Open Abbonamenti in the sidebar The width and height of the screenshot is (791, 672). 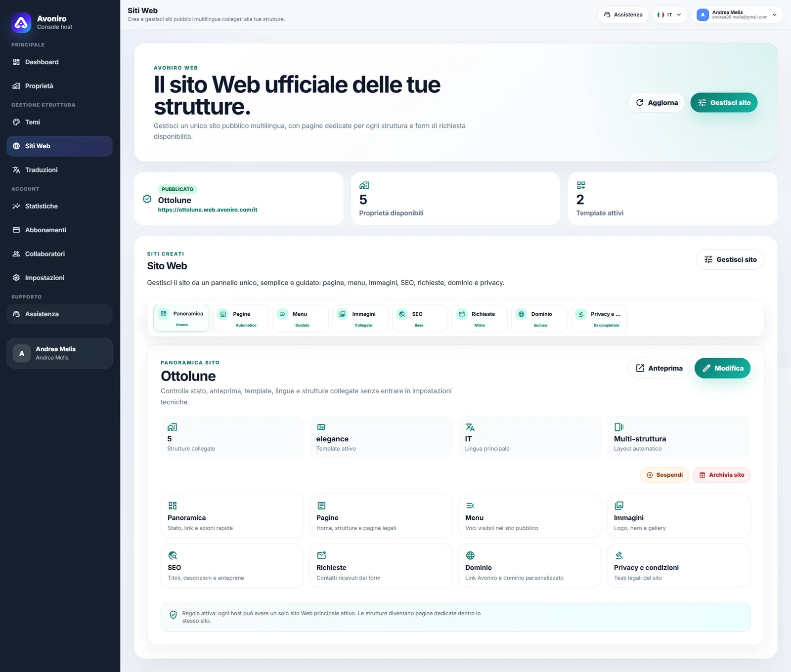coord(59,230)
